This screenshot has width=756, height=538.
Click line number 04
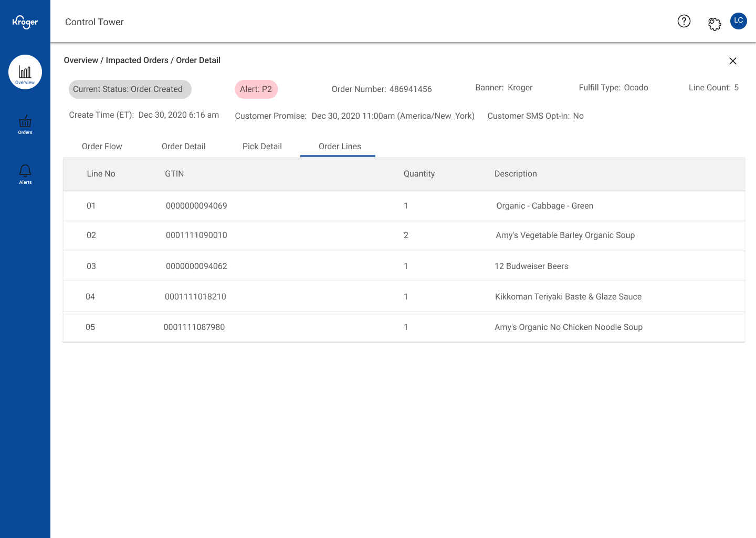(90, 297)
